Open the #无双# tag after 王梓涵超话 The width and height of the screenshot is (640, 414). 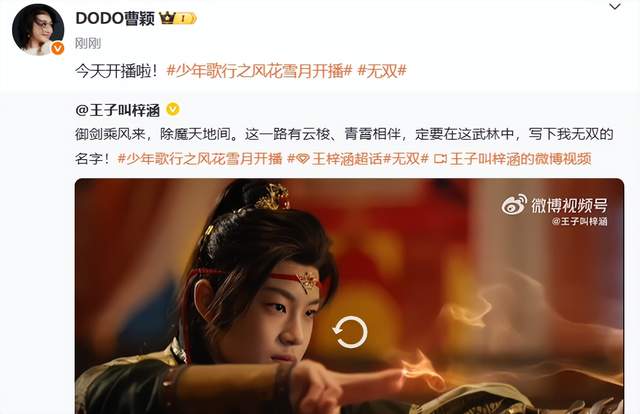[x=406, y=159]
